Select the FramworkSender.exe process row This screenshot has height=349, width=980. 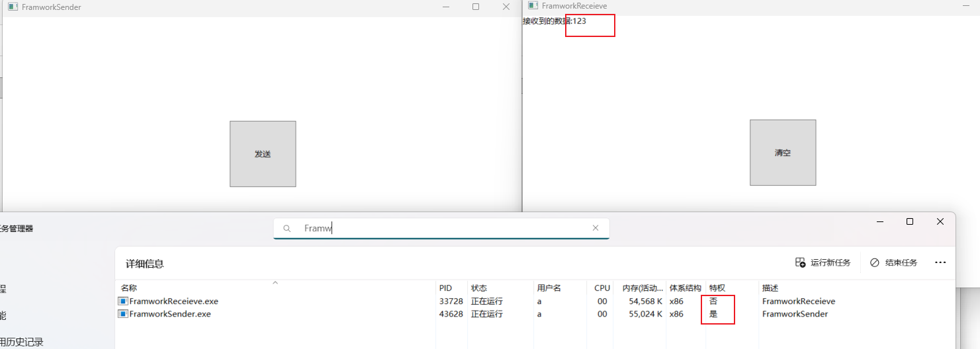170,314
